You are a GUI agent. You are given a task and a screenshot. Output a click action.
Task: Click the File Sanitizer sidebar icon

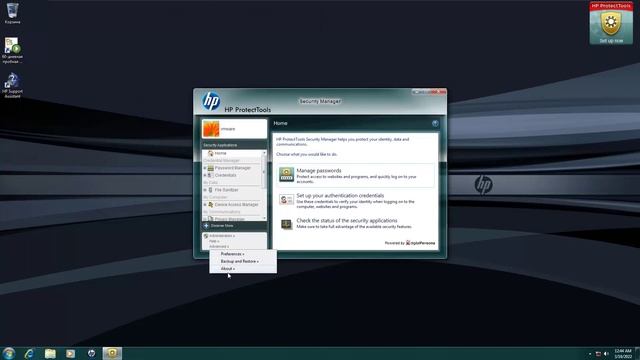click(x=211, y=190)
